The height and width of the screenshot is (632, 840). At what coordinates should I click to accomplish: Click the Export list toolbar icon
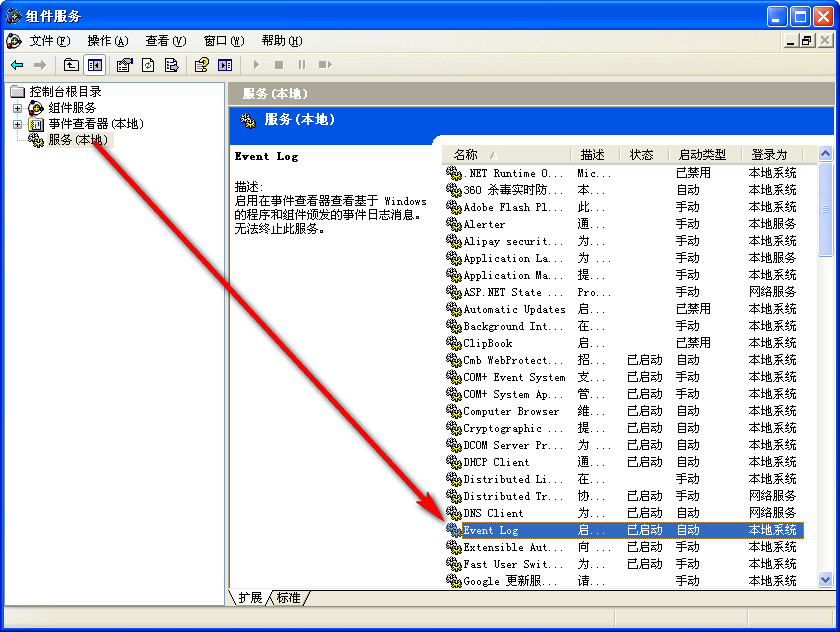pyautogui.click(x=171, y=65)
